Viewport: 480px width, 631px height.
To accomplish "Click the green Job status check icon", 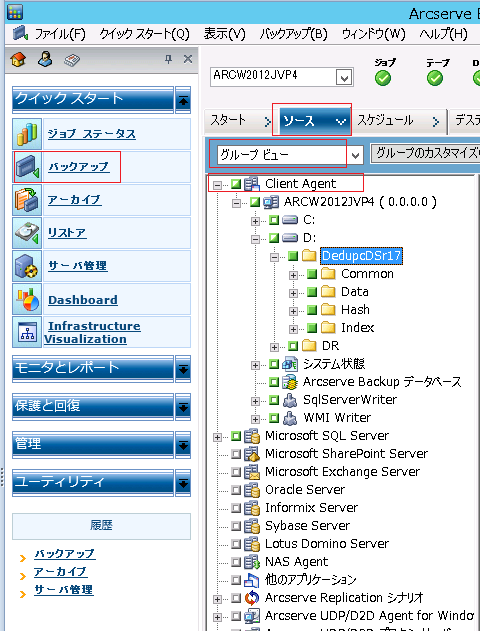I will (383, 78).
